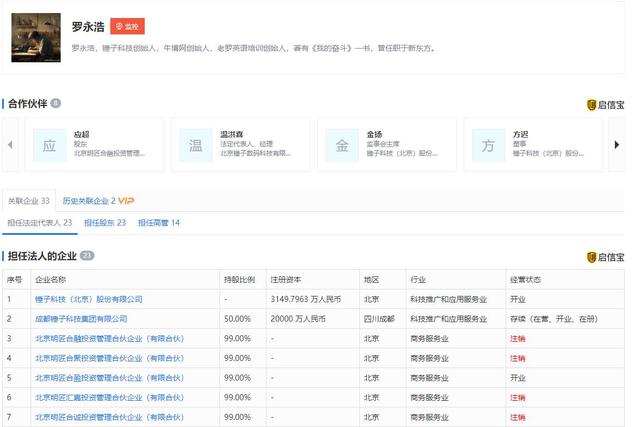Click the 罗永浩 biography description text

[253, 48]
